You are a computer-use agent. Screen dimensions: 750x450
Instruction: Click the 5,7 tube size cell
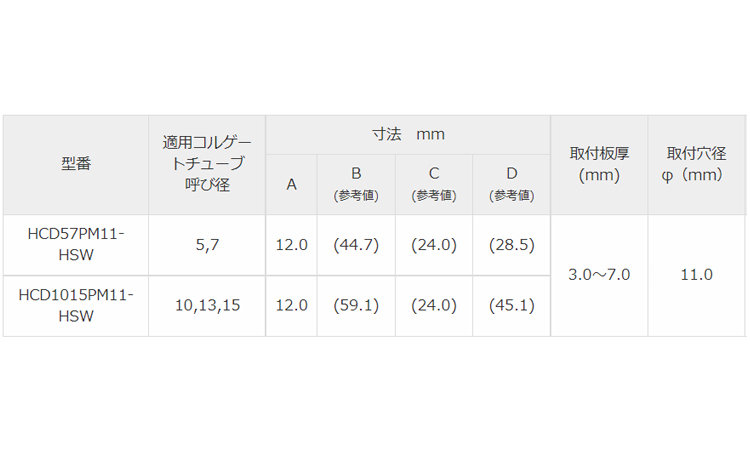click(207, 245)
